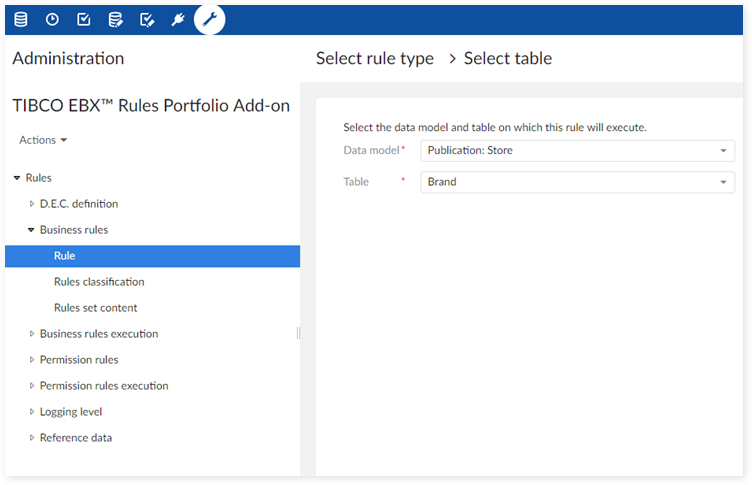Open the checkbox-with-pencil (workflow modeling) icon
752x485 pixels.
[x=147, y=19]
